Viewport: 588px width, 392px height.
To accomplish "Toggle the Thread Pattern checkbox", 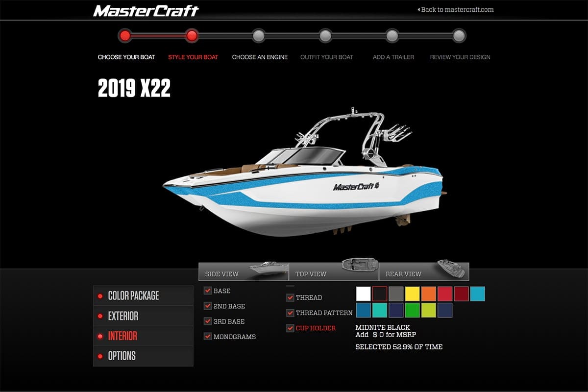I will (x=290, y=313).
